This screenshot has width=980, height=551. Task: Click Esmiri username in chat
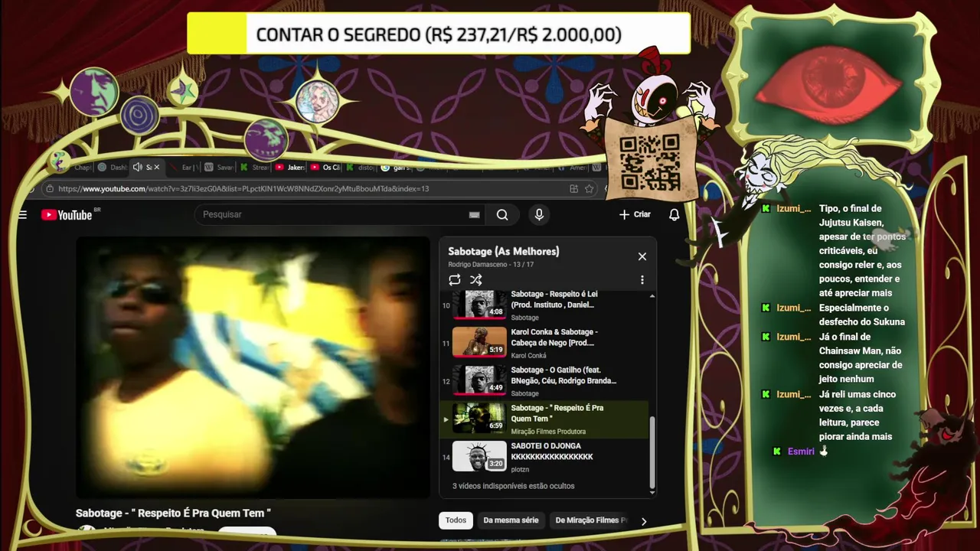coord(801,452)
